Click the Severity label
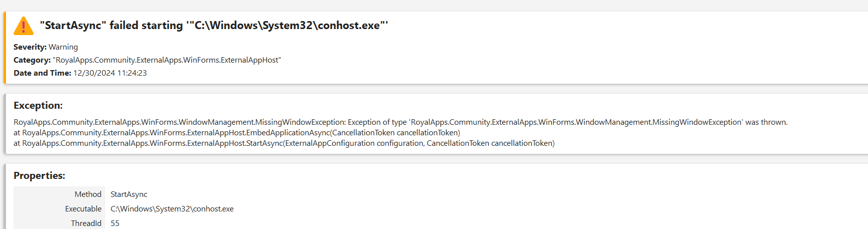 30,47
